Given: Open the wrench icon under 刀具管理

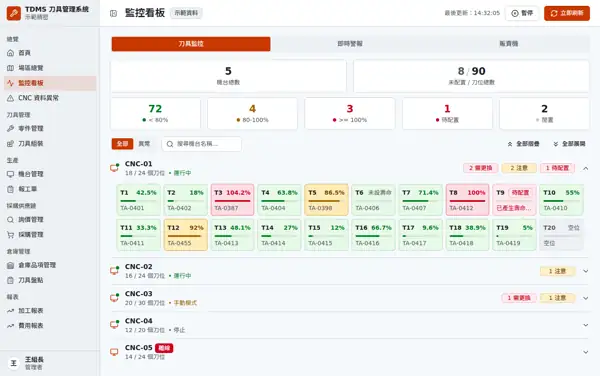Looking at the screenshot, I should [10, 129].
